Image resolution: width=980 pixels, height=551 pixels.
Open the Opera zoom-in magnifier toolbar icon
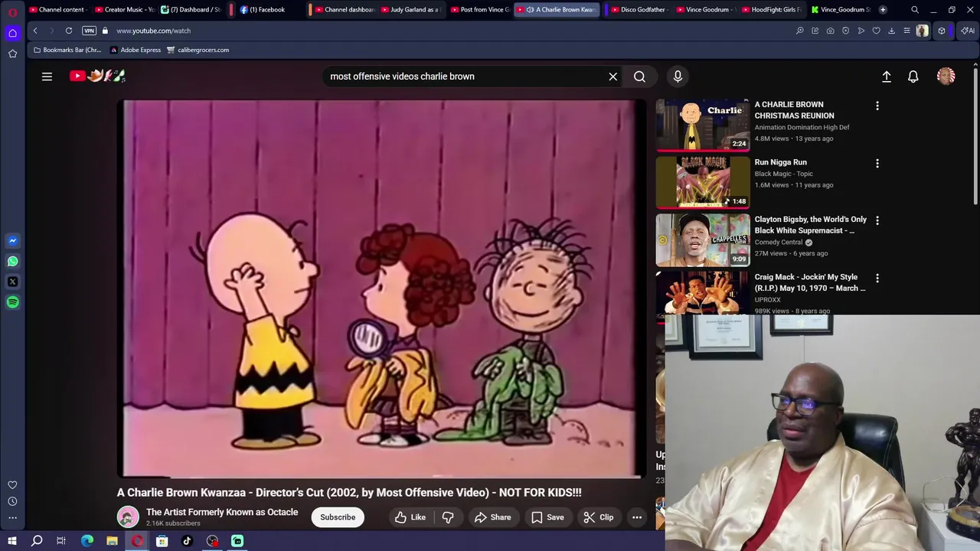pos(800,31)
